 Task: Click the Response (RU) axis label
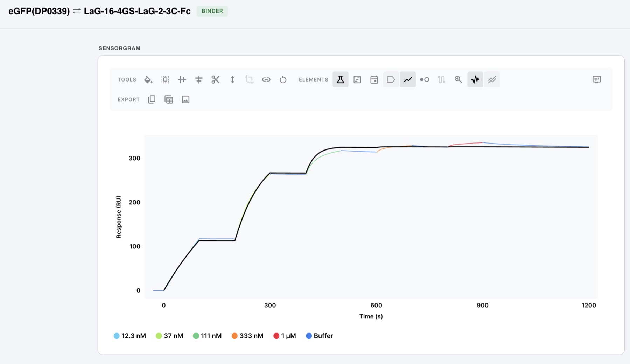coord(119,217)
